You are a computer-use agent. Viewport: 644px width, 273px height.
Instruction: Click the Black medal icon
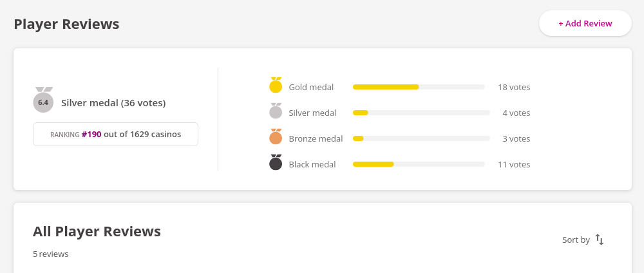click(x=276, y=164)
